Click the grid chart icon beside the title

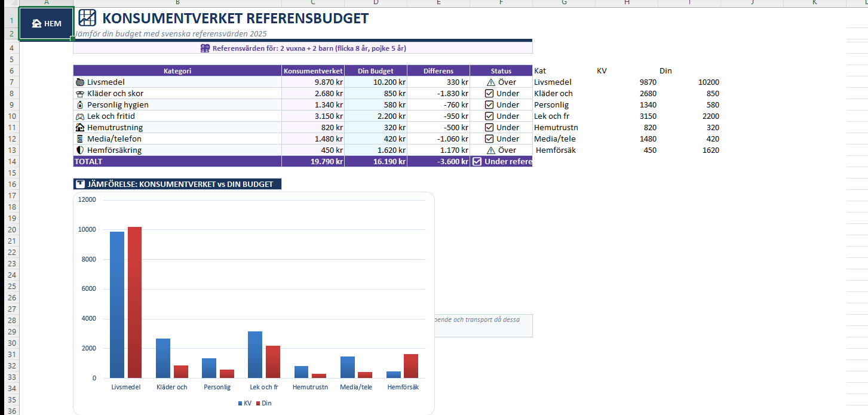click(x=87, y=18)
